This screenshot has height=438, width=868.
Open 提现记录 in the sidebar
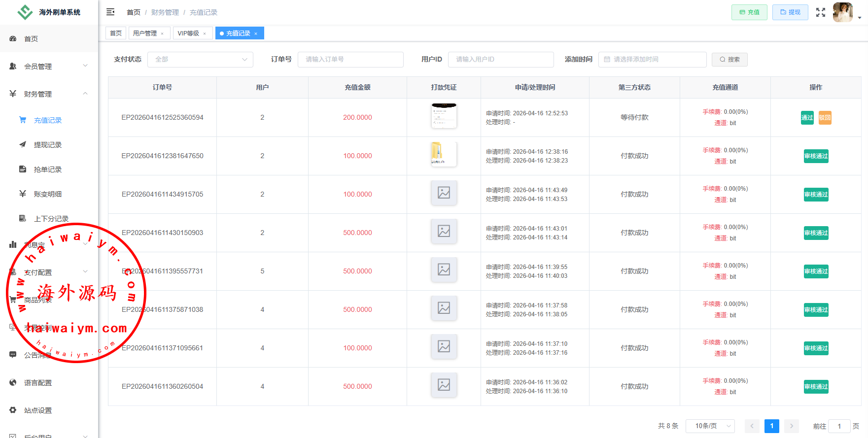click(x=48, y=145)
